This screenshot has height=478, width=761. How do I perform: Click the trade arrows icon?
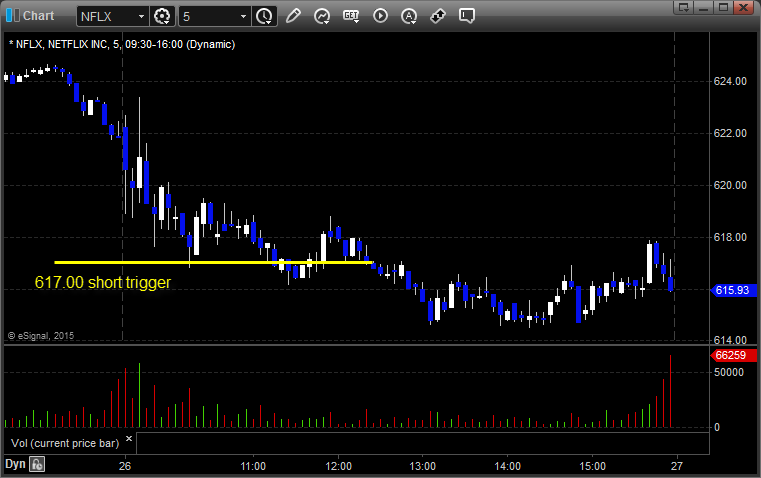point(438,16)
